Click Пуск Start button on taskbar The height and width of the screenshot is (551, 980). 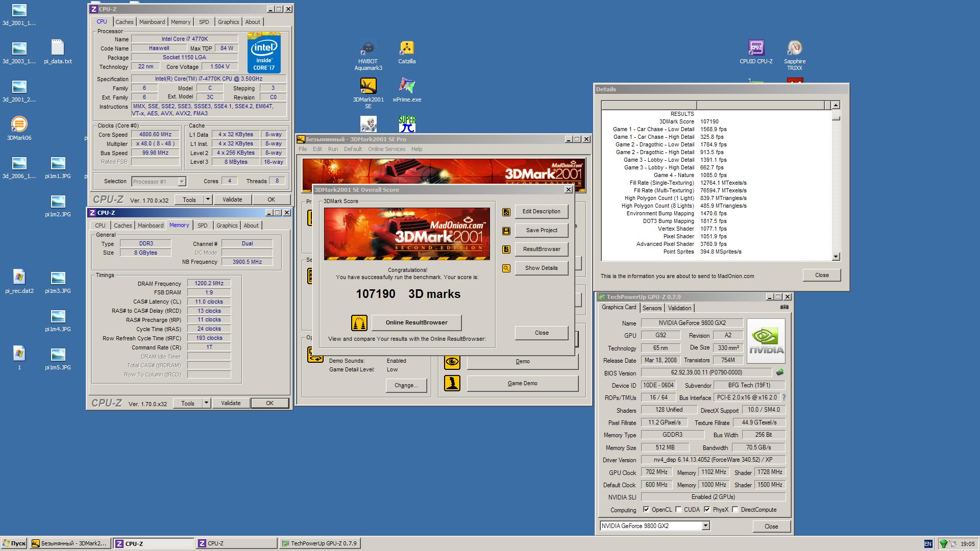pyautogui.click(x=14, y=544)
